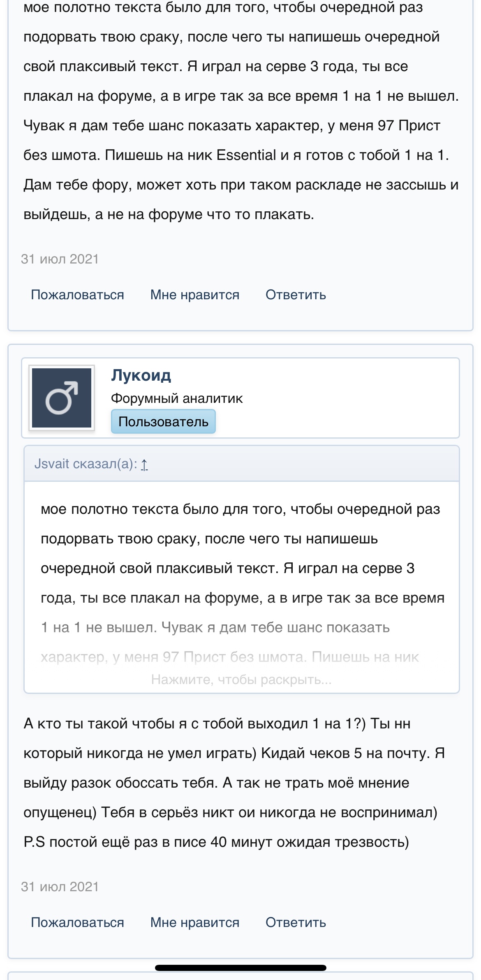Open the date link under Jsvait's post
Image resolution: width=481 pixels, height=980 pixels.
[60, 259]
